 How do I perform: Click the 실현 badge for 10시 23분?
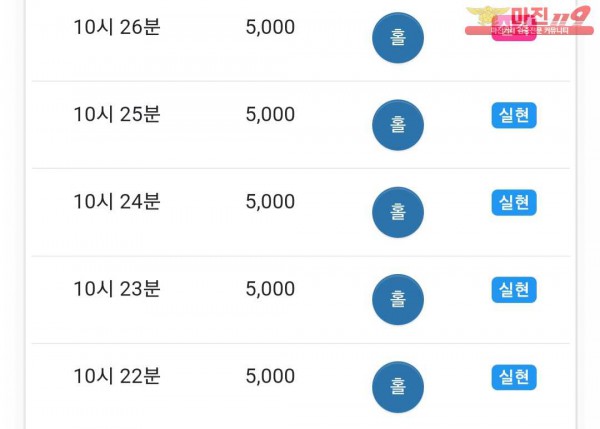click(514, 290)
